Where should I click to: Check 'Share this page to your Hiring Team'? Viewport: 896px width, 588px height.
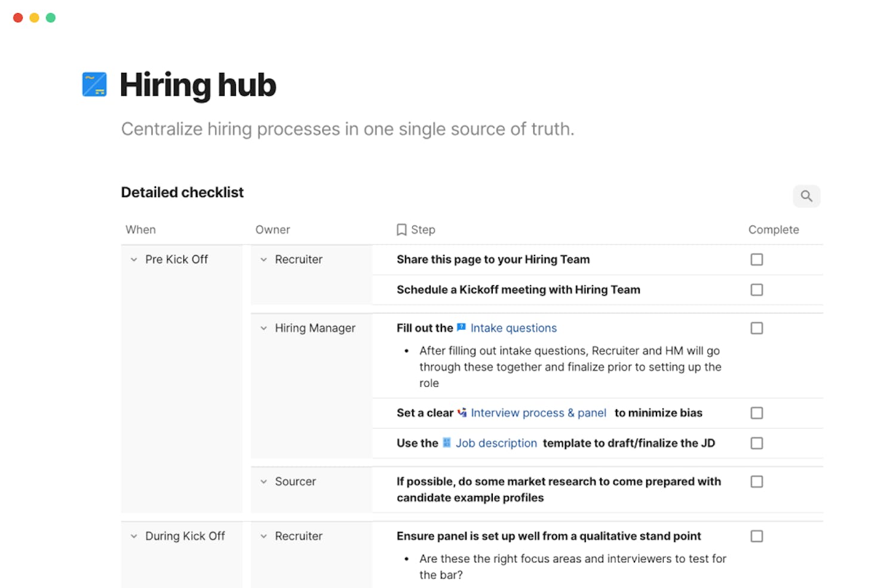coord(757,260)
